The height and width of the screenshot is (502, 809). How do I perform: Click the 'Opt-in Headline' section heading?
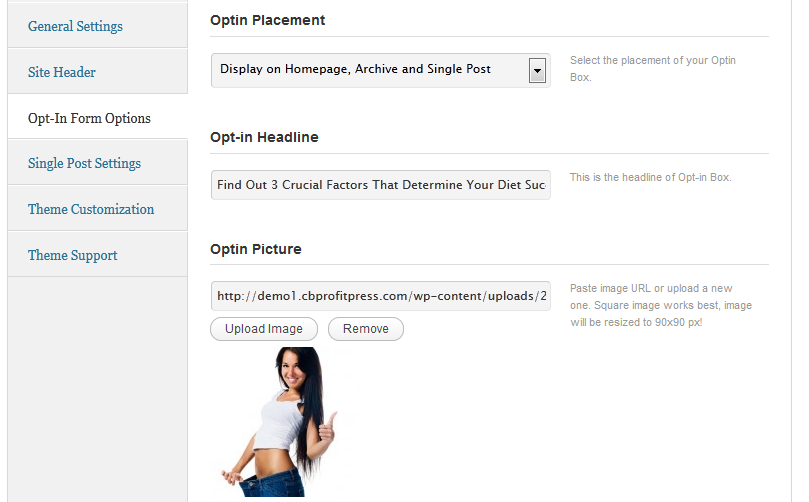[x=264, y=137]
